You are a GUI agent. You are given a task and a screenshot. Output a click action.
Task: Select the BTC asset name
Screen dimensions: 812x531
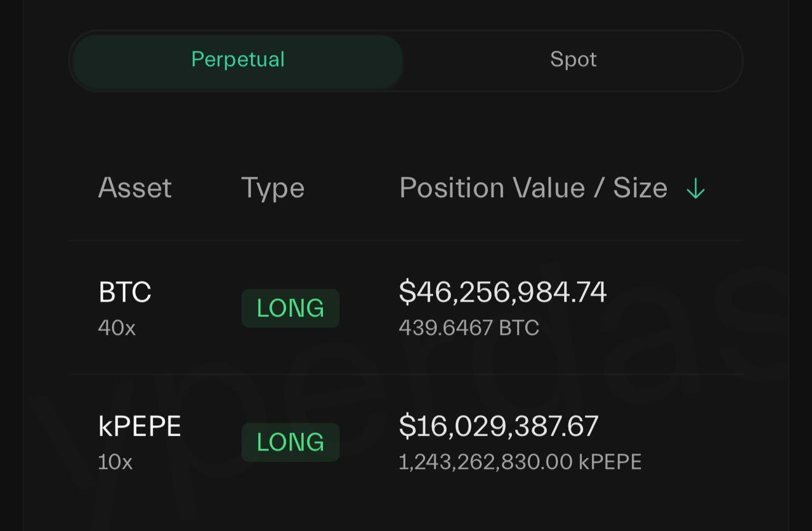tap(125, 292)
